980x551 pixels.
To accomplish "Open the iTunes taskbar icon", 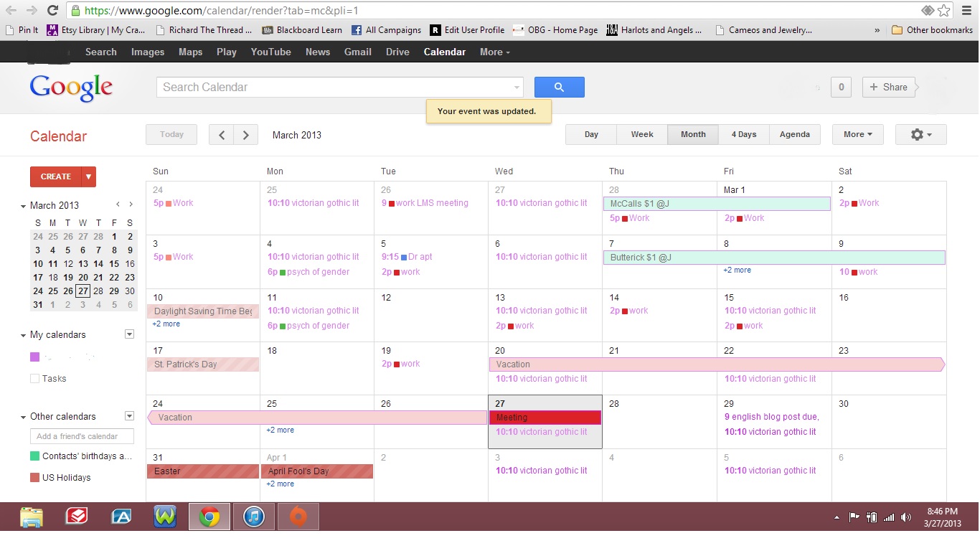I will 254,517.
